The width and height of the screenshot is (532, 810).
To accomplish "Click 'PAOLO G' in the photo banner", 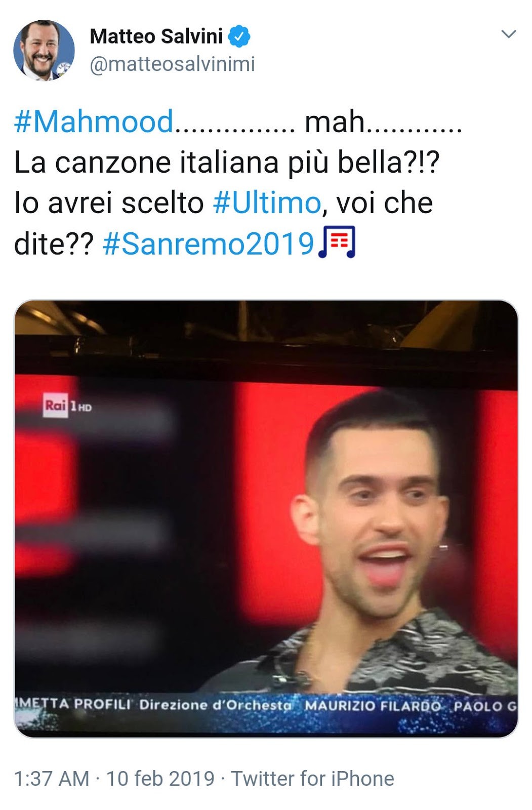I will [485, 706].
